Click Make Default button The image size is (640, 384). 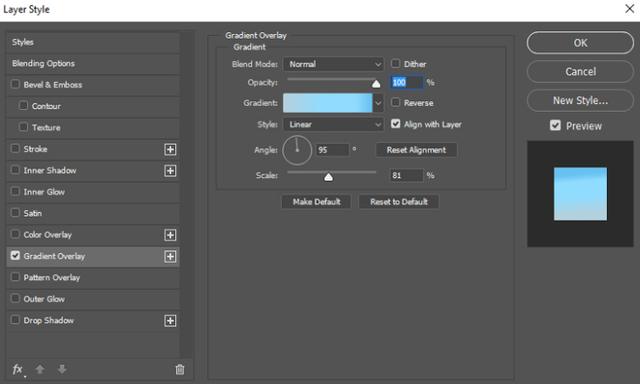pyautogui.click(x=316, y=202)
